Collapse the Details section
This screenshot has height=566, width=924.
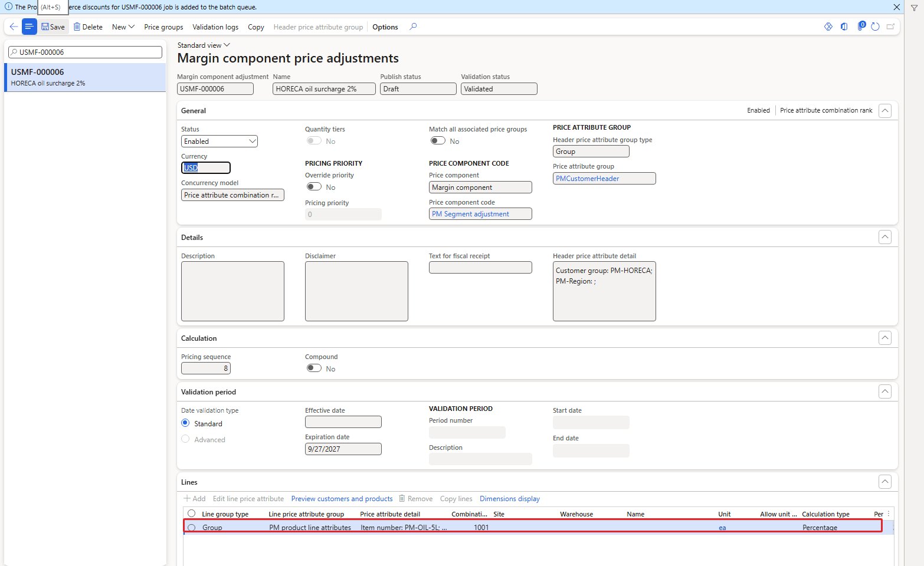click(x=885, y=237)
